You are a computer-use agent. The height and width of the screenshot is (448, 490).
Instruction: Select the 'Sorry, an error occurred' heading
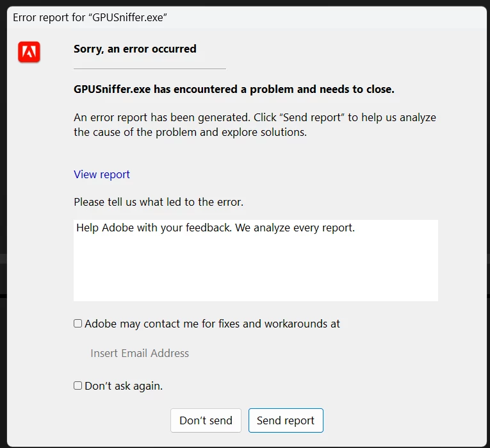(x=135, y=49)
